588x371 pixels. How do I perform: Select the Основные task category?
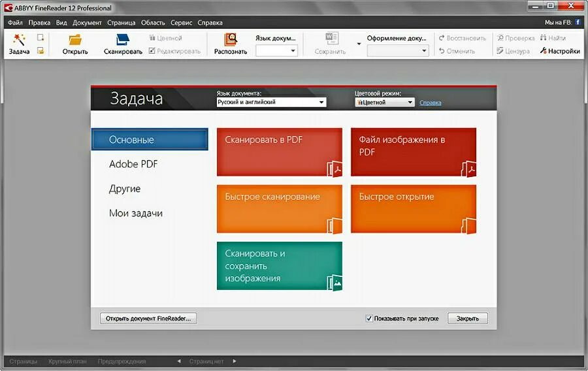[x=150, y=139]
